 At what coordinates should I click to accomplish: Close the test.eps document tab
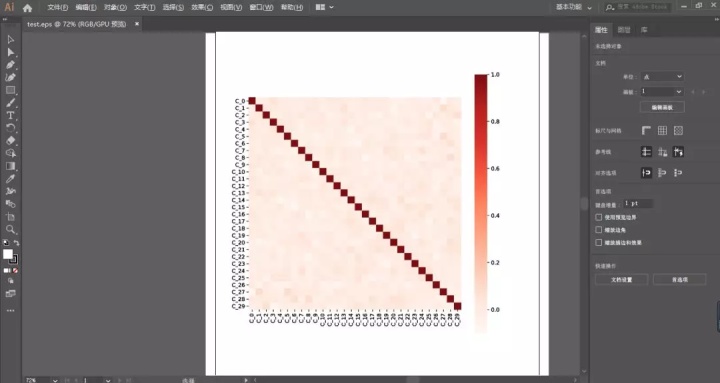[x=137, y=24]
